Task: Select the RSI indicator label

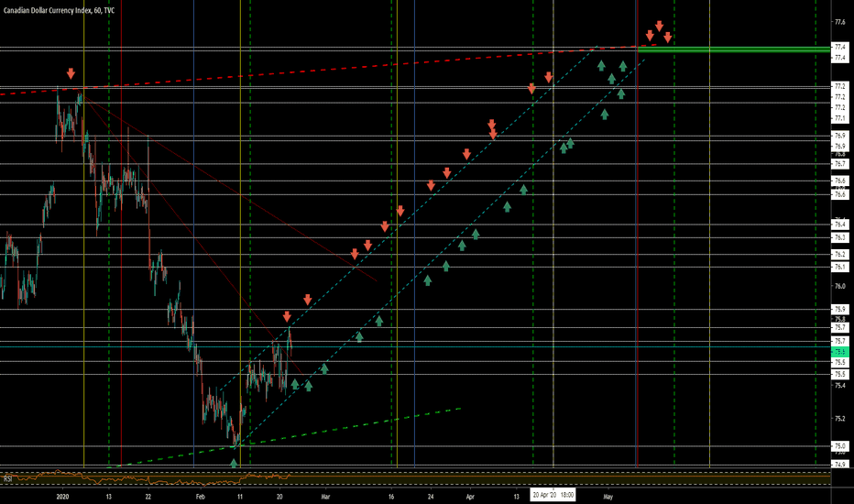Action: tap(7, 478)
